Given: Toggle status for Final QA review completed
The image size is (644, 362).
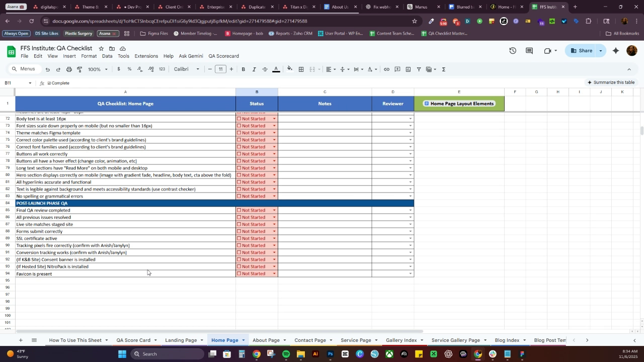Looking at the screenshot, I should [239, 211].
